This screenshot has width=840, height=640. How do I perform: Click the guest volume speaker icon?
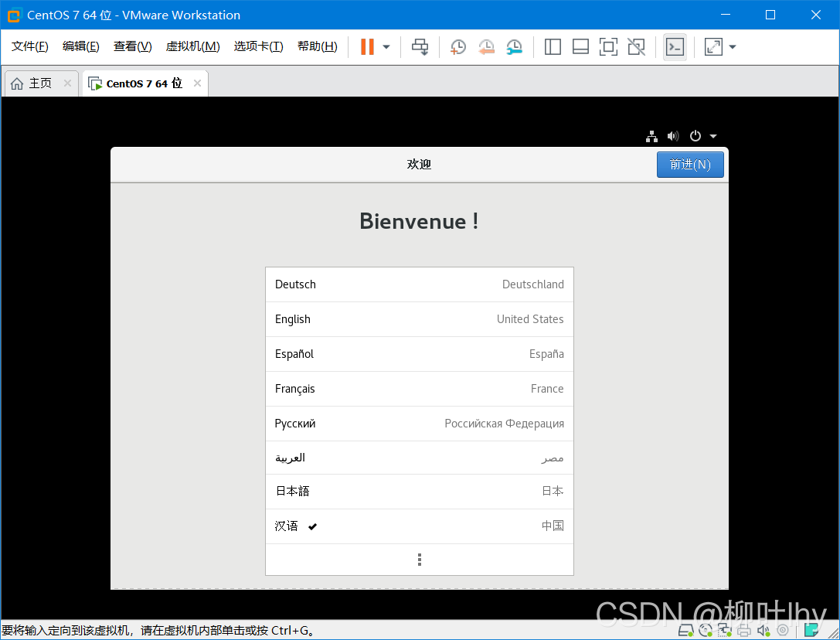click(673, 136)
